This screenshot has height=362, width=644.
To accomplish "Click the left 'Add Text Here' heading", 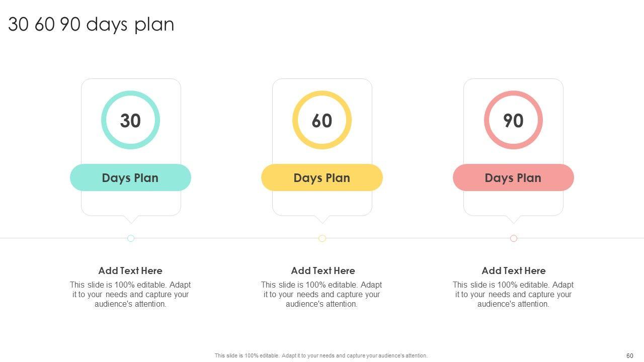I will 130,270.
